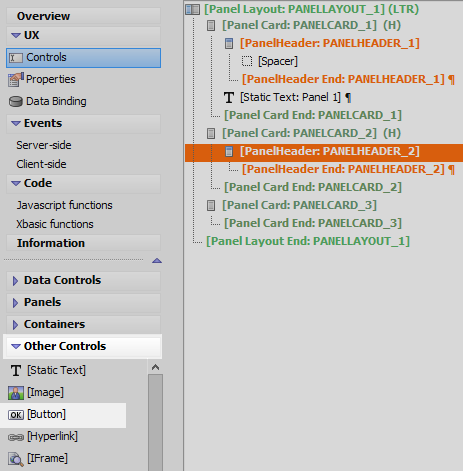Click the Data Binding database cylinder icon
The width and height of the screenshot is (463, 471).
[16, 101]
